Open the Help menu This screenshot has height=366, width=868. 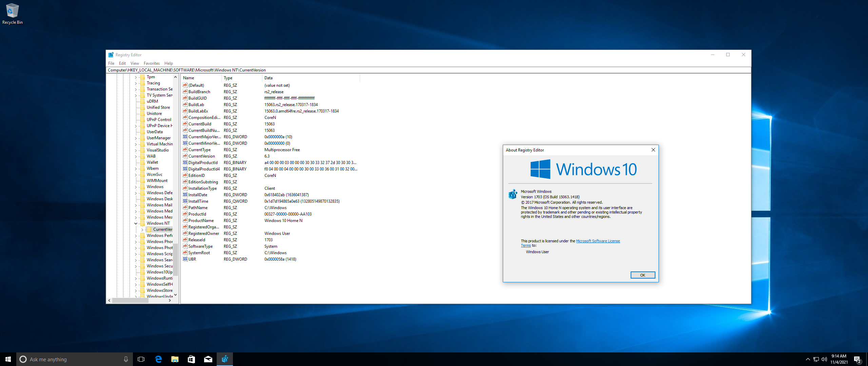click(169, 63)
